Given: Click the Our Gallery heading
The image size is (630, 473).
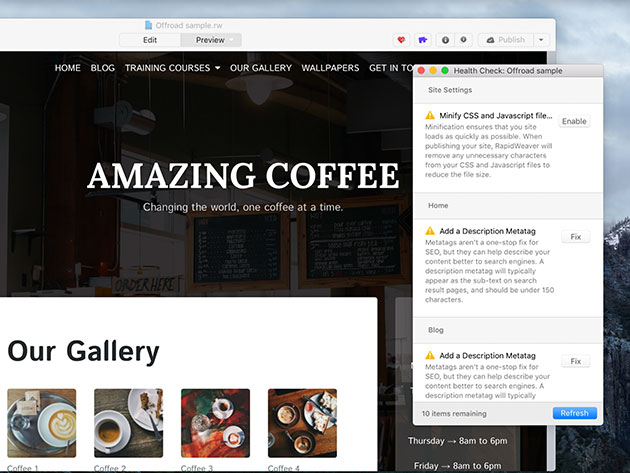Looking at the screenshot, I should click(84, 351).
